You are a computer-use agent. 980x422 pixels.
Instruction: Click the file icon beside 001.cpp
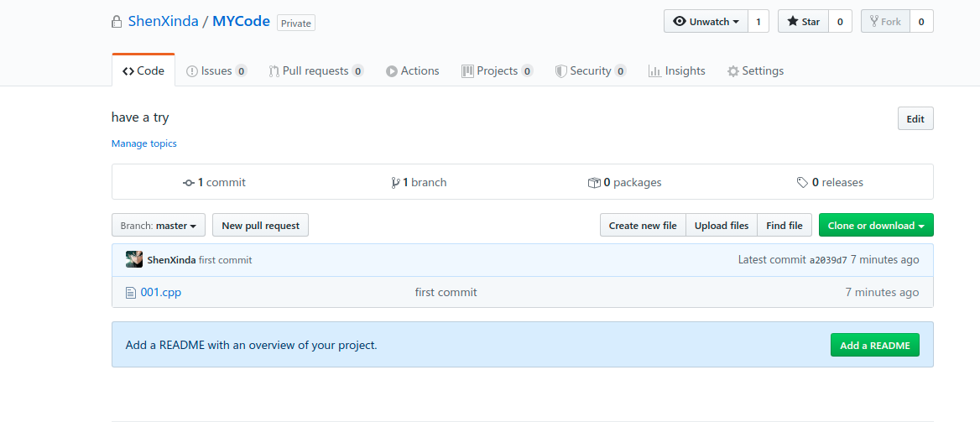pos(130,293)
